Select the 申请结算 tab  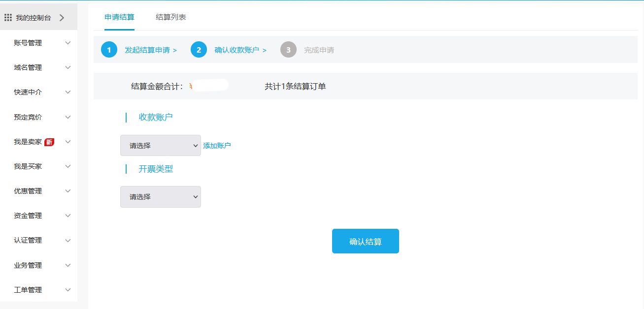pos(119,17)
